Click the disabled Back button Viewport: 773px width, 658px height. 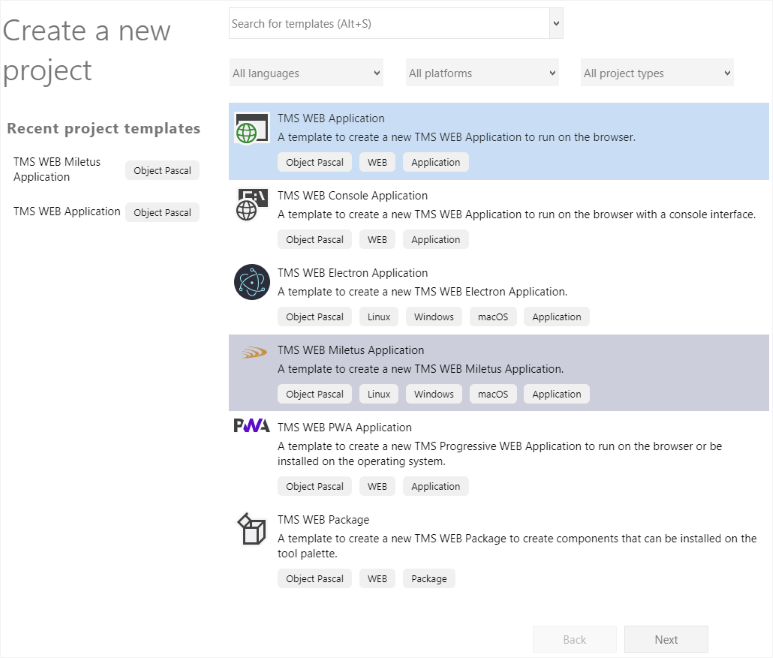click(575, 639)
